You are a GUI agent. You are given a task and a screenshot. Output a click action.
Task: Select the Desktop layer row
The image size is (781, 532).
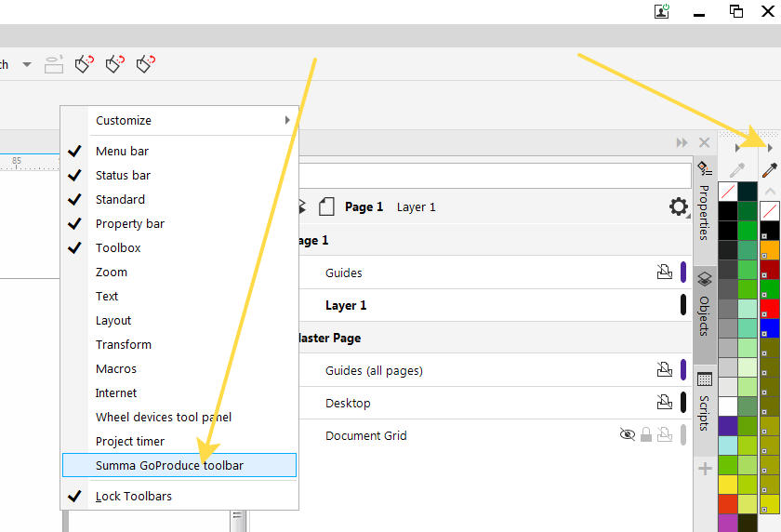click(495, 403)
